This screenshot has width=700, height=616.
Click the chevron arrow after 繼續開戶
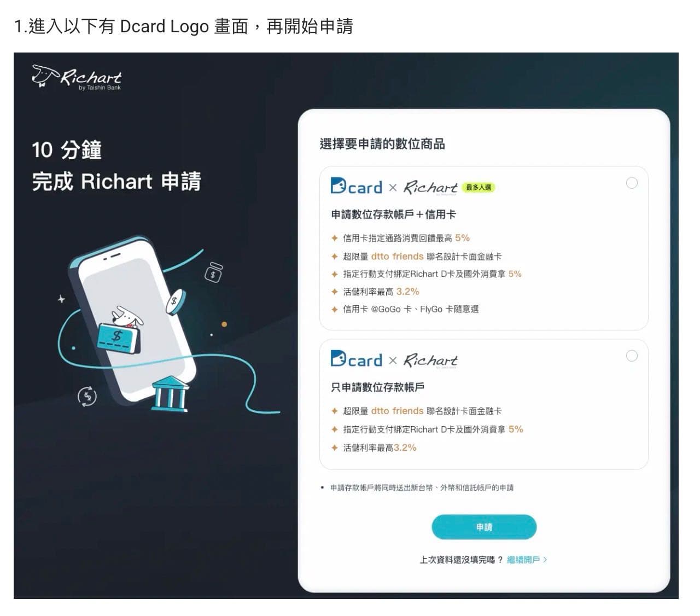[x=545, y=560]
